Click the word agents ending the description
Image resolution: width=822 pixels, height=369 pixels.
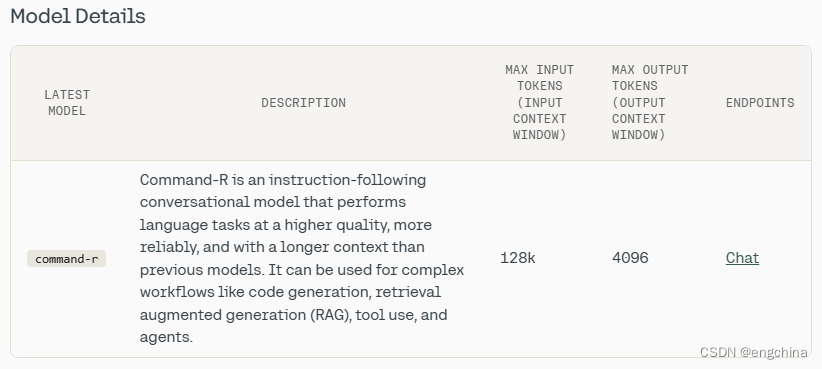(166, 337)
